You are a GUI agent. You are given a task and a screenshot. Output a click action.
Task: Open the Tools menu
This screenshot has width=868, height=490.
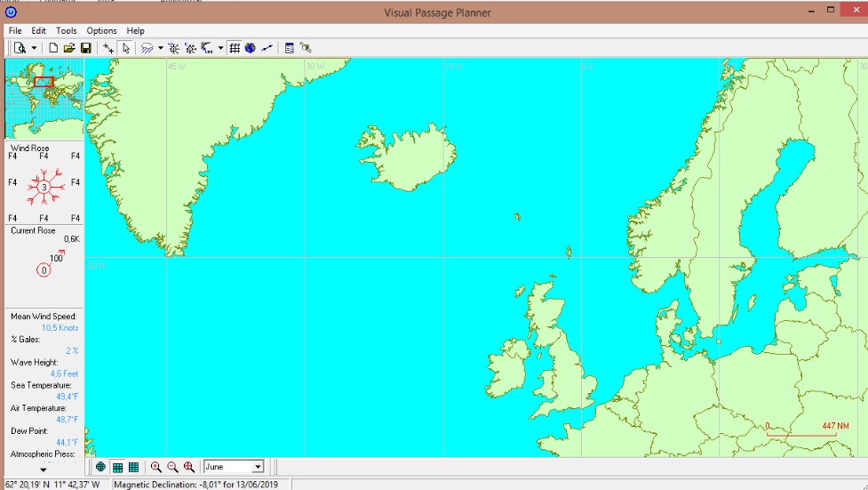[x=66, y=30]
